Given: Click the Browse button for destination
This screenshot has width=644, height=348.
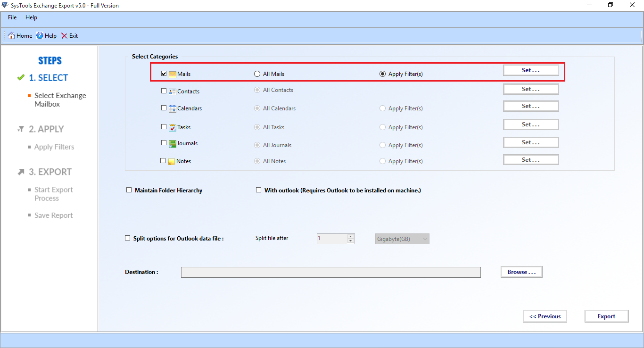Looking at the screenshot, I should point(521,272).
